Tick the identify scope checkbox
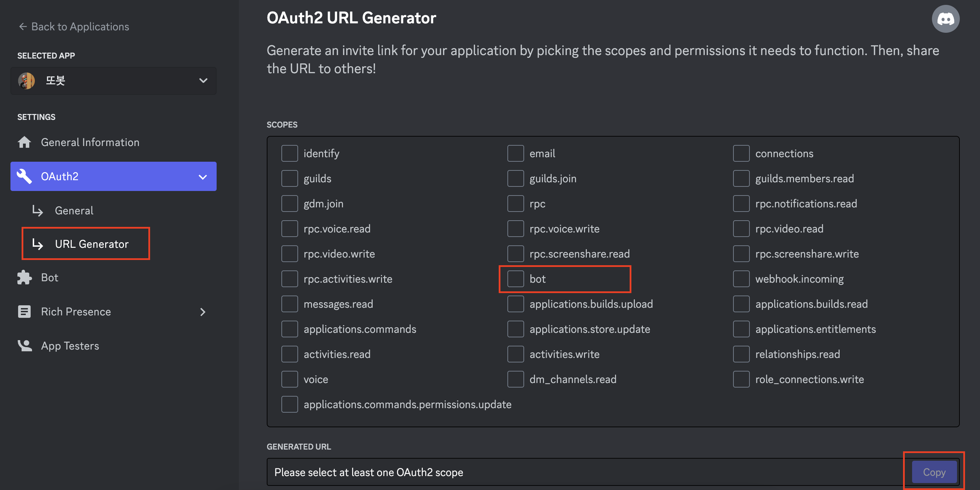The height and width of the screenshot is (490, 980). coord(289,153)
